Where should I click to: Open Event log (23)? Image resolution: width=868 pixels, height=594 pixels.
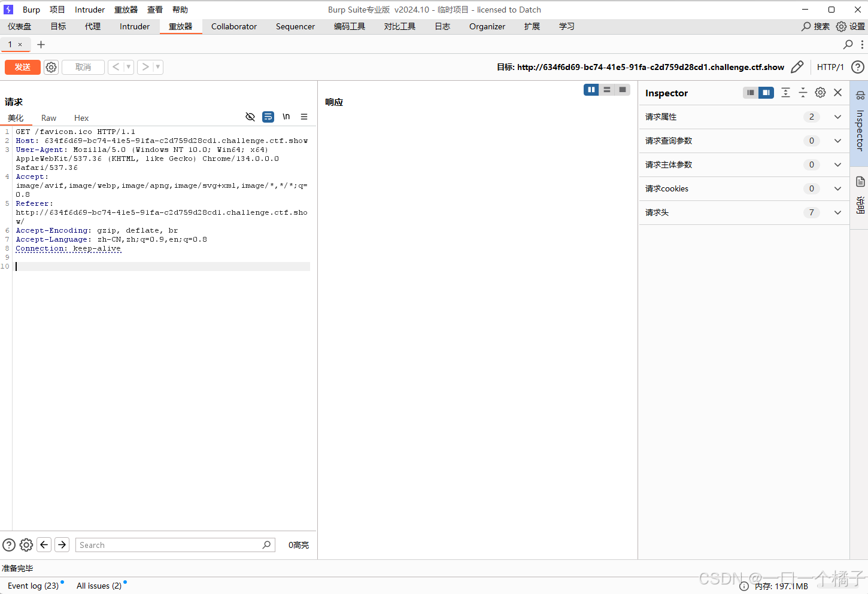pyautogui.click(x=34, y=586)
